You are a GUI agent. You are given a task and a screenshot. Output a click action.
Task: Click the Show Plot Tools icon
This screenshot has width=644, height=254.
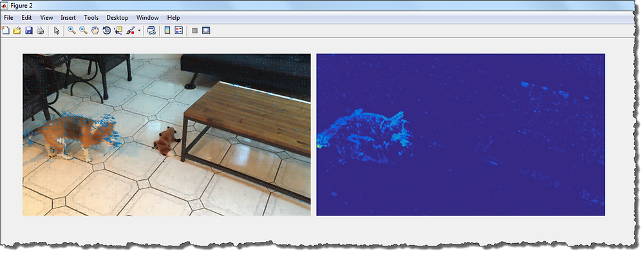[206, 30]
